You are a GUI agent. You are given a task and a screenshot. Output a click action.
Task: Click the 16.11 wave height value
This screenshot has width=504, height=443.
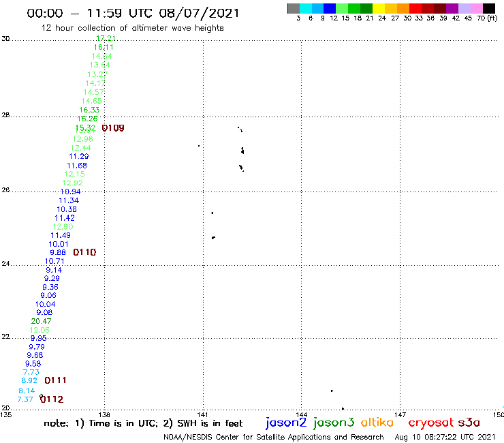(x=104, y=47)
